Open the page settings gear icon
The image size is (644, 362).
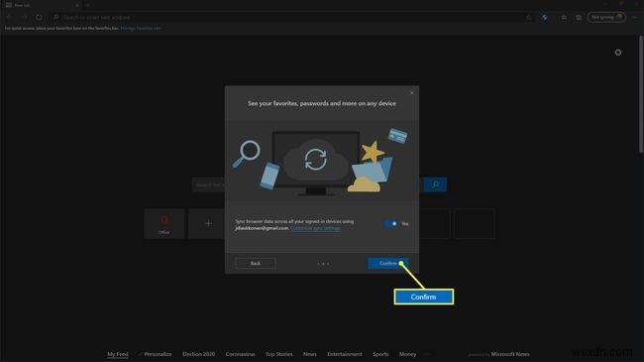617,53
